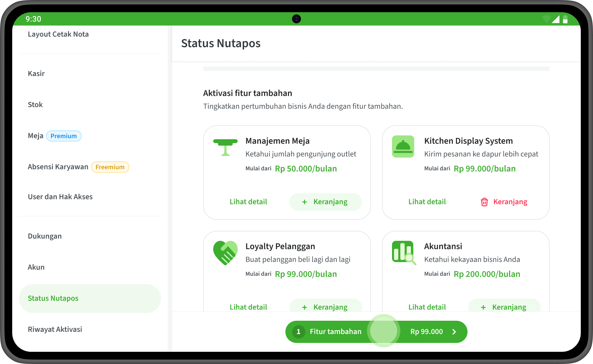Open Lihat detail for Kitchen Display System

pos(427,202)
